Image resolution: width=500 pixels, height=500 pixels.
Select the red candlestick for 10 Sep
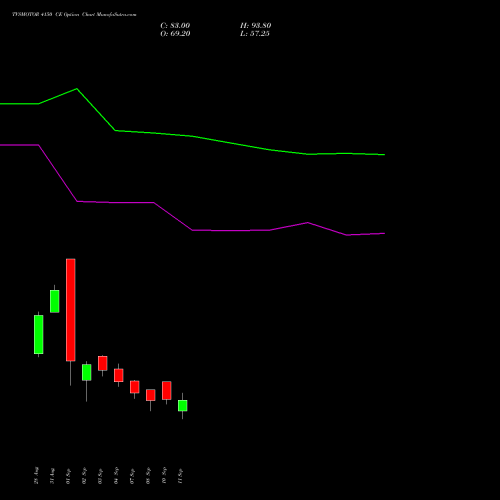pos(167,390)
